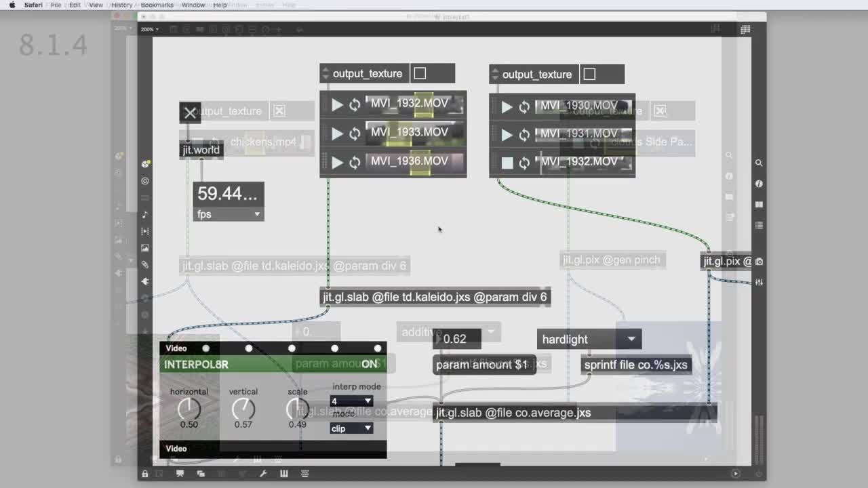Open the object browser cube icon
This screenshot has width=868, height=488.
click(145, 164)
